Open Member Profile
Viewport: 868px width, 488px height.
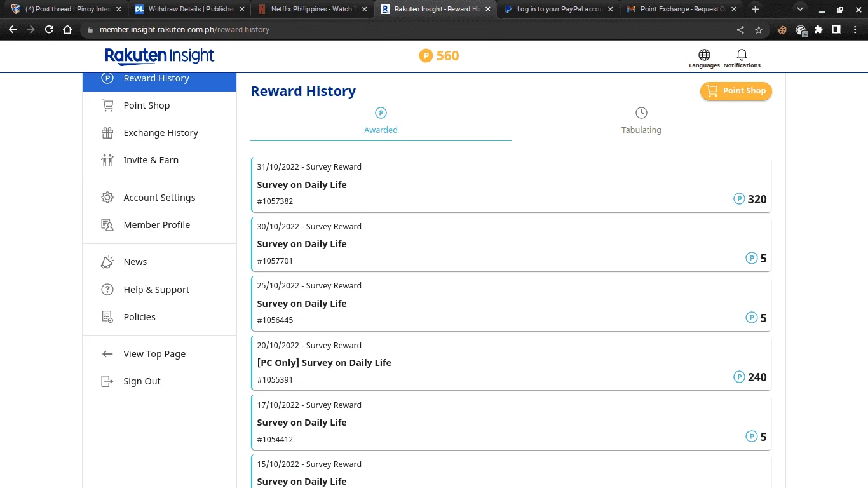coord(159,225)
